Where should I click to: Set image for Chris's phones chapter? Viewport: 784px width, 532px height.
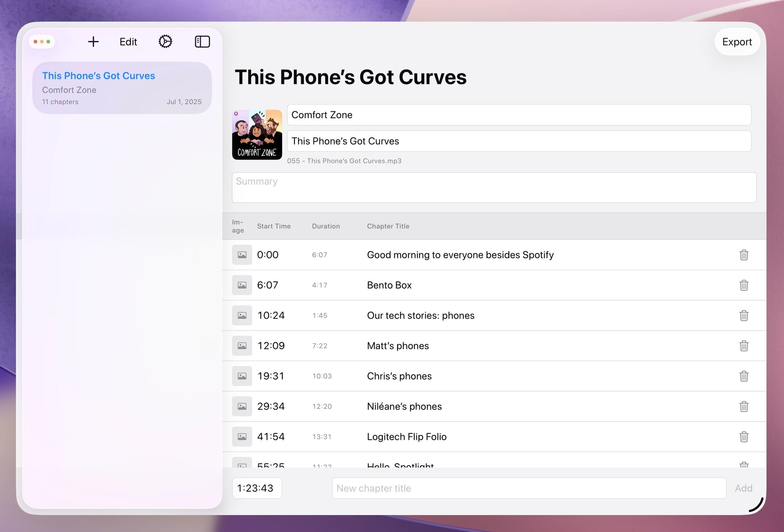coord(242,376)
